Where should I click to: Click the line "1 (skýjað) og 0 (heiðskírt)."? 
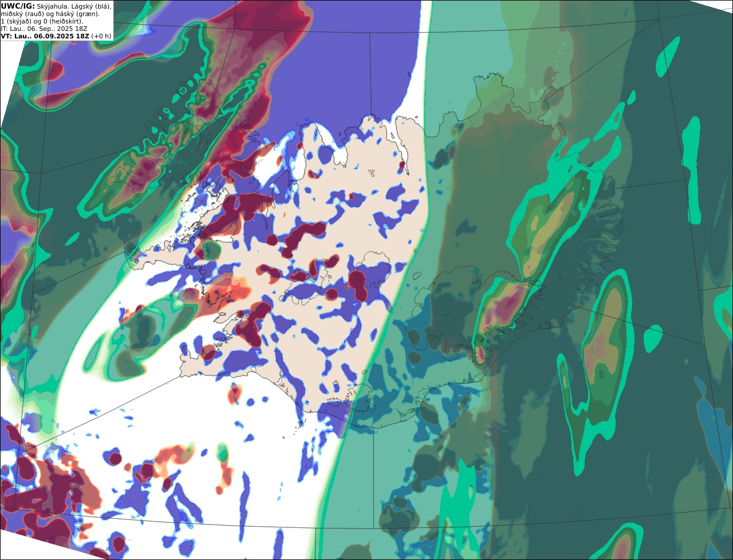click(42, 21)
